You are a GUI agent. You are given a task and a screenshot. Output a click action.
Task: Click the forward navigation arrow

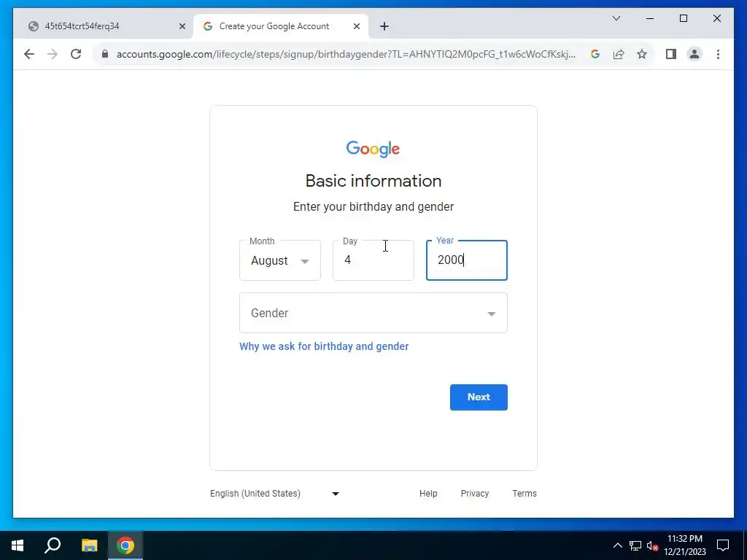click(x=53, y=54)
